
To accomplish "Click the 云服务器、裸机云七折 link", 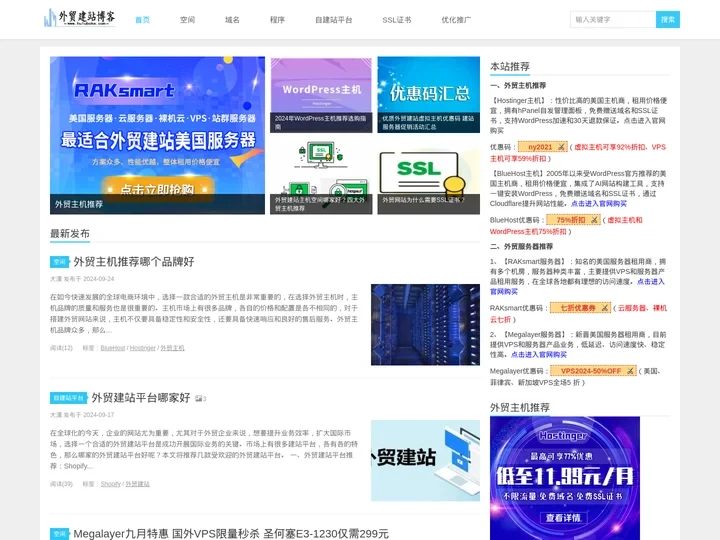I will click(579, 314).
